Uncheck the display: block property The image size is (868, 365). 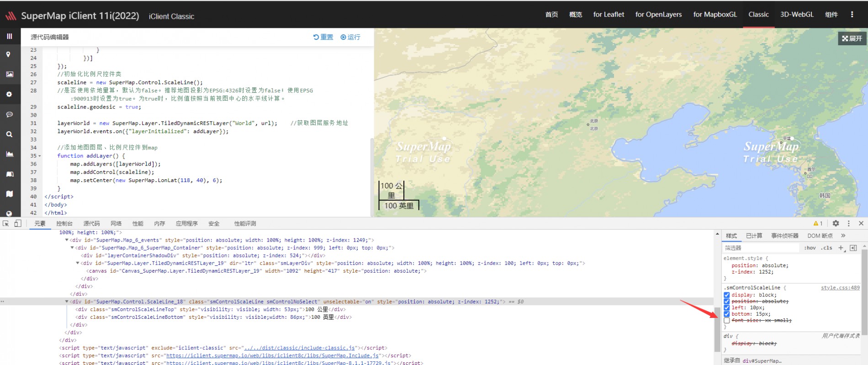[727, 295]
